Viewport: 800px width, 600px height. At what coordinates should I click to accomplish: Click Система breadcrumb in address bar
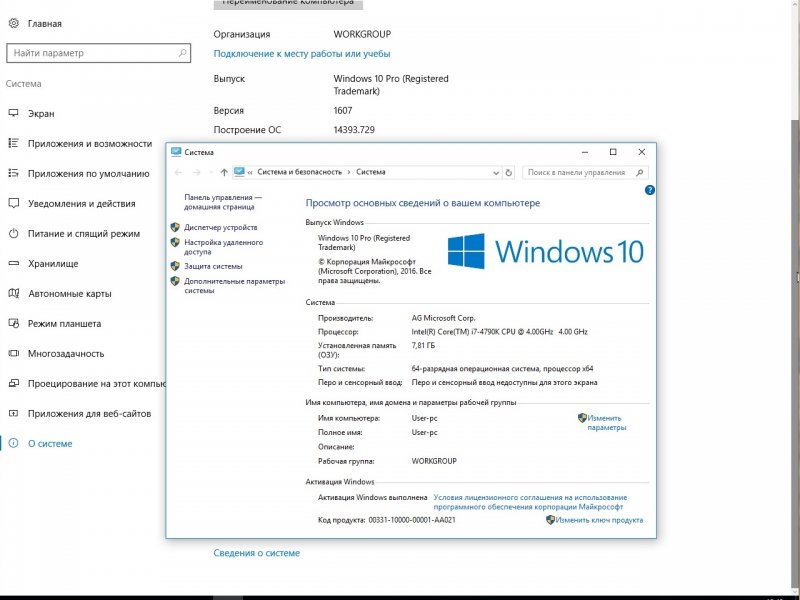point(370,172)
